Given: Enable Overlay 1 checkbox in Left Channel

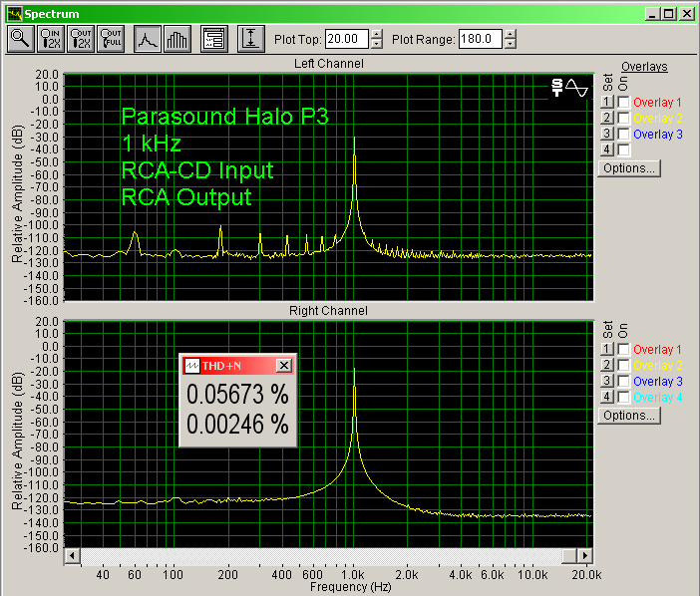Looking at the screenshot, I should (623, 102).
